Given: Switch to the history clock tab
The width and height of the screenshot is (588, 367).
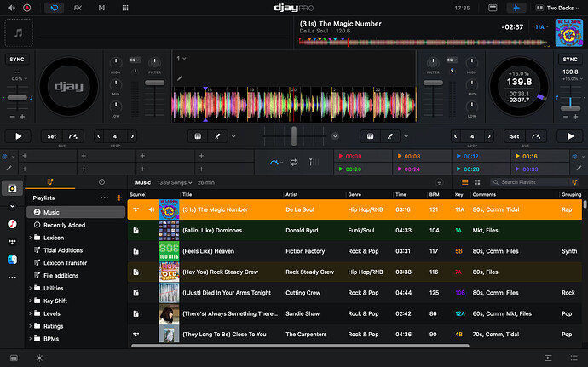Looking at the screenshot, I should 101,182.
